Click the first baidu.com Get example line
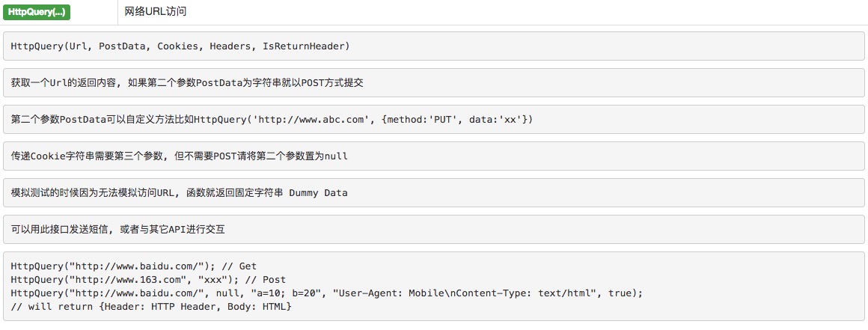This screenshot has height=330, width=868. pyautogui.click(x=133, y=266)
